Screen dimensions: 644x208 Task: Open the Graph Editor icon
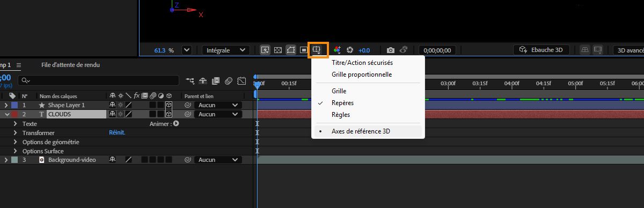point(241,81)
